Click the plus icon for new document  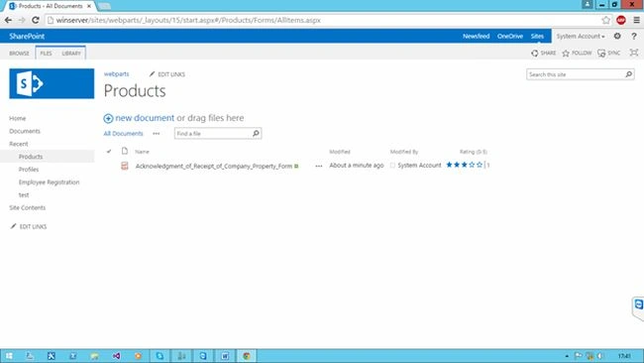click(x=108, y=118)
